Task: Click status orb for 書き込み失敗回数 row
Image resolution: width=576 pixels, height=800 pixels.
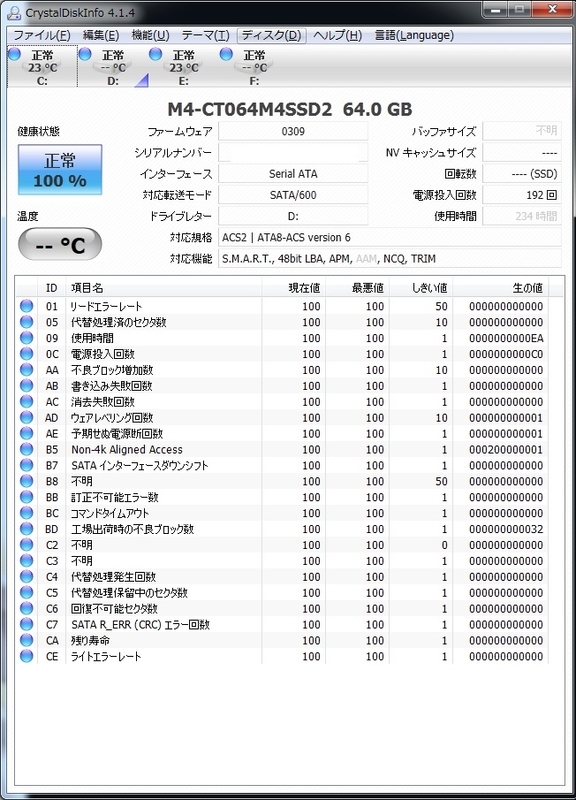Action: coord(27,386)
